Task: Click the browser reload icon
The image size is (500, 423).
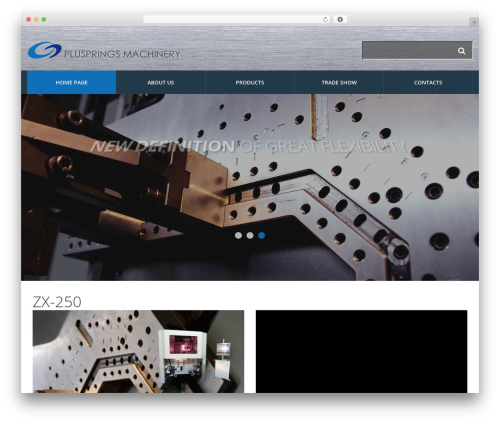Action: (x=325, y=20)
